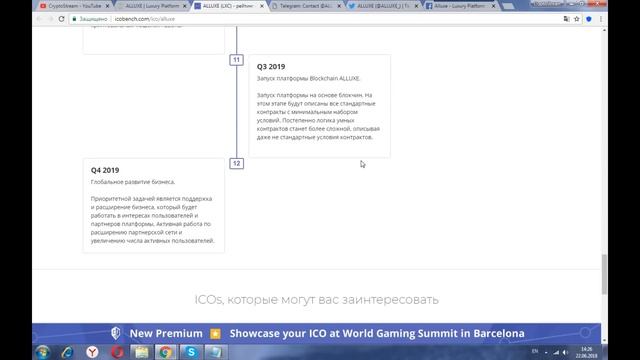
Task: Click the Q3 2019 heading
Action: [271, 67]
